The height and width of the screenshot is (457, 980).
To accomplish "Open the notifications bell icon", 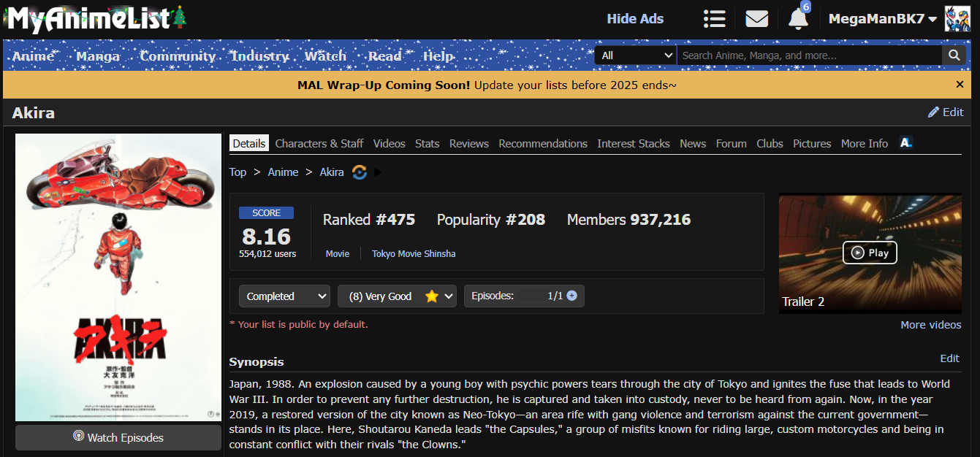I will click(798, 19).
